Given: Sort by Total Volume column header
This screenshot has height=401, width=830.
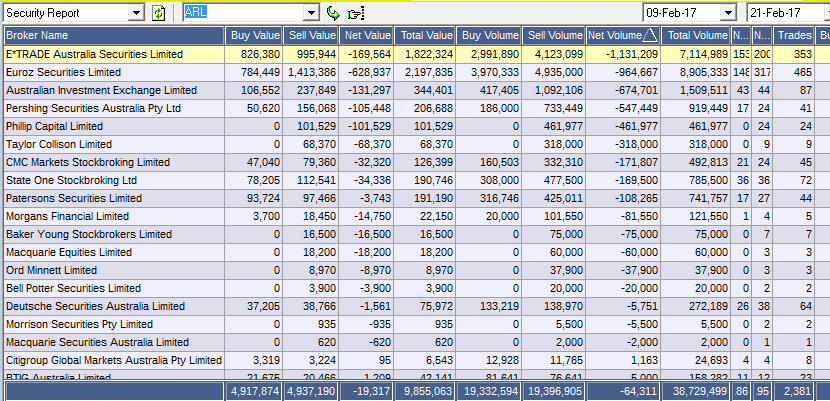Looking at the screenshot, I should coord(696,35).
